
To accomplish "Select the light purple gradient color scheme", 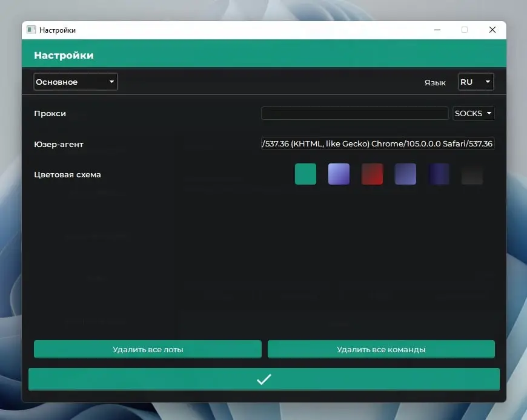I will (x=339, y=174).
